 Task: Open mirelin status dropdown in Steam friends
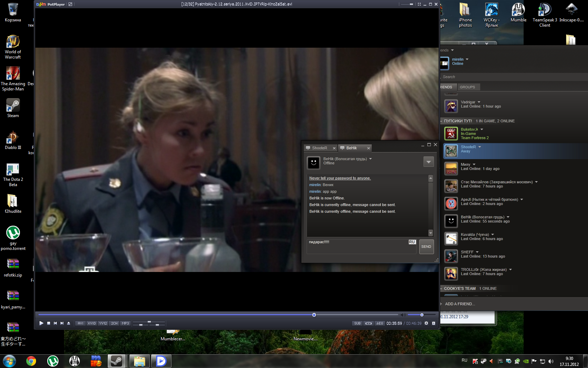pos(467,59)
